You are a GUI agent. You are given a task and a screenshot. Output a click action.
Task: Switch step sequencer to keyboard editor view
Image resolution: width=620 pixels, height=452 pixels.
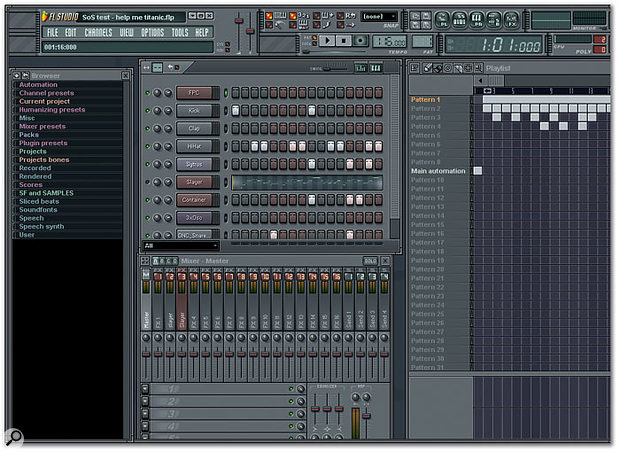376,68
